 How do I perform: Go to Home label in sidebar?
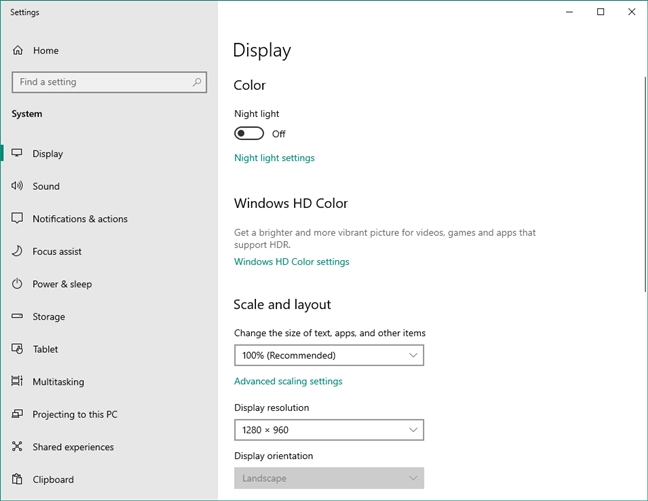coord(46,50)
